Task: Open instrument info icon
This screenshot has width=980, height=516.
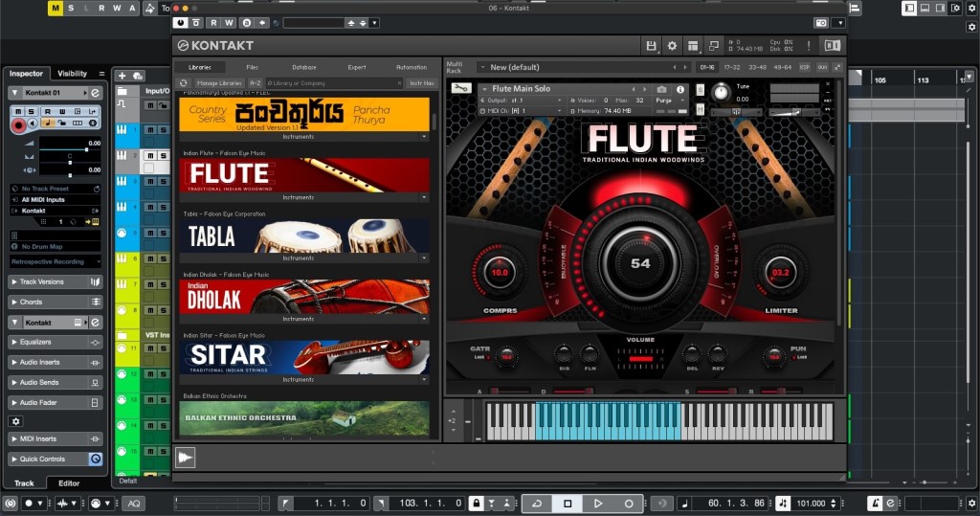Action: (680, 89)
